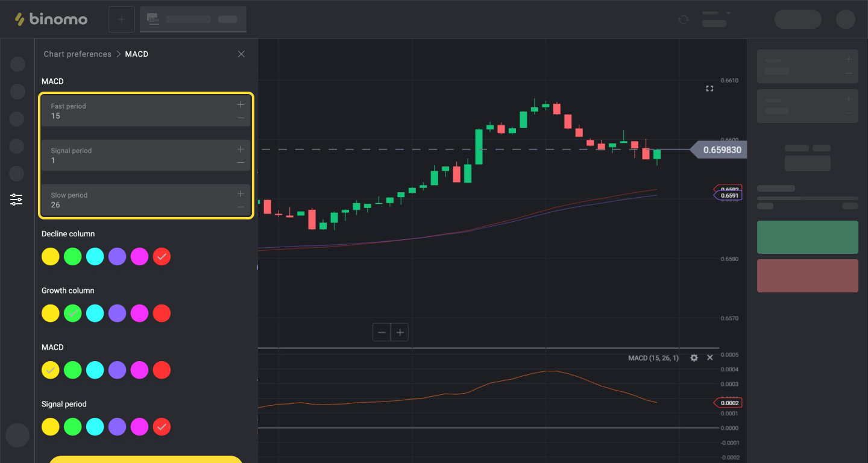Edit the Signal period input field
This screenshot has width=868, height=463.
point(146,156)
